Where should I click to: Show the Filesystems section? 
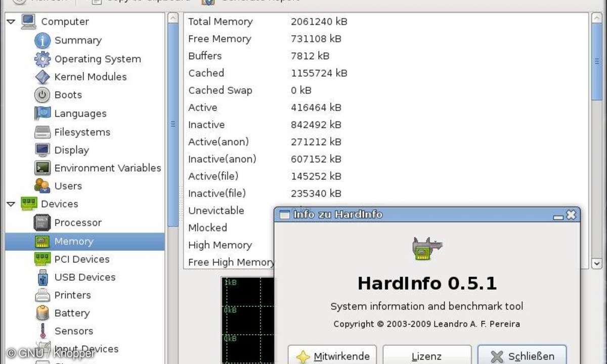coord(82,132)
